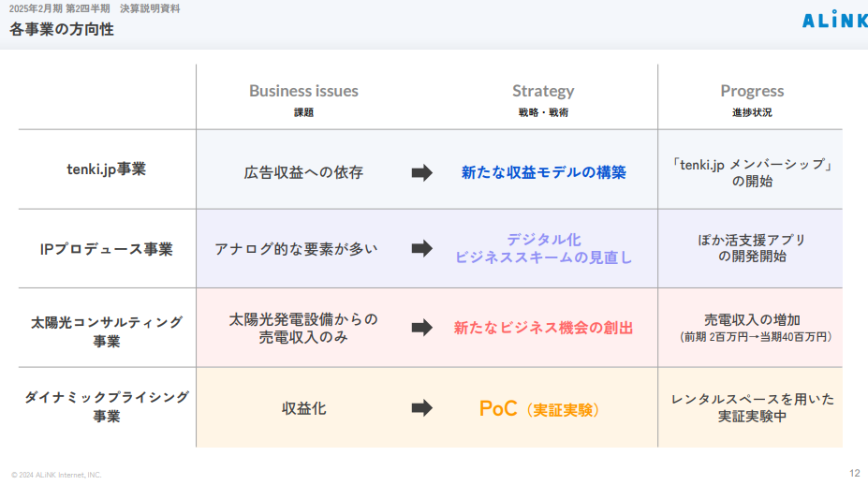Click the purple デジタル化 strategy text

[x=543, y=240]
